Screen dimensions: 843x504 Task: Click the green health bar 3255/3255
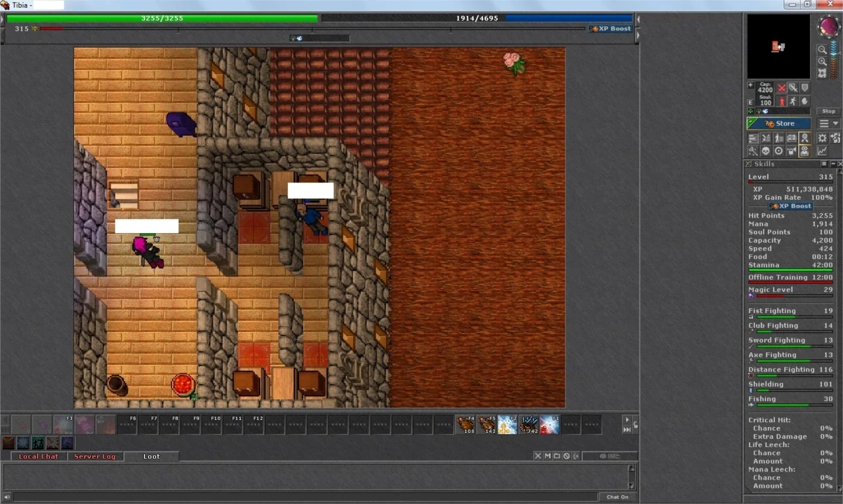tap(162, 19)
